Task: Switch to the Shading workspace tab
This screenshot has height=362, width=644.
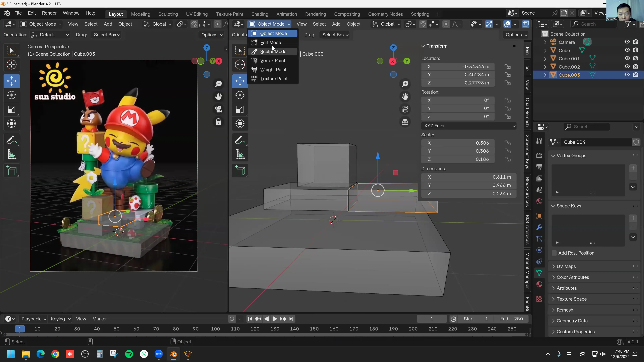Action: point(260,14)
